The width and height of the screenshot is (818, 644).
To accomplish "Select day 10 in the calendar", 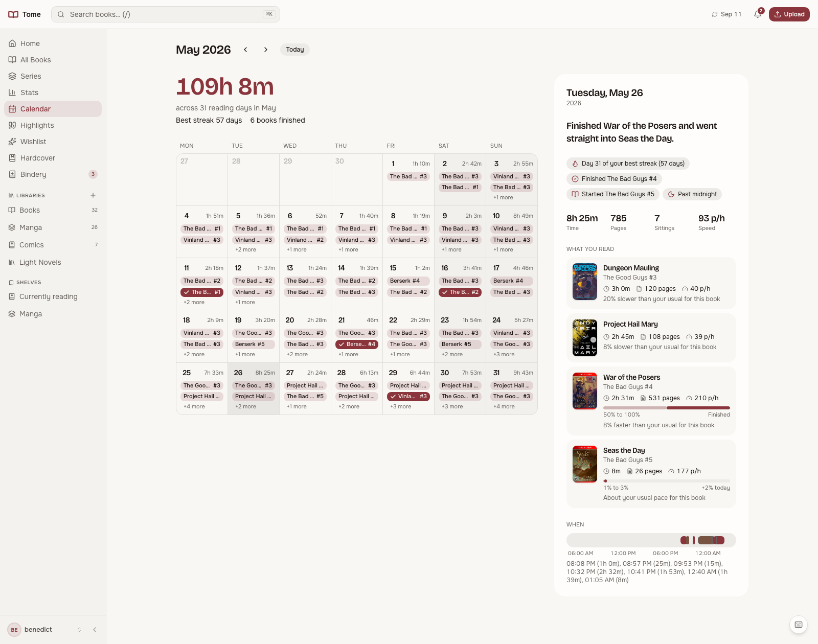I will tap(512, 232).
